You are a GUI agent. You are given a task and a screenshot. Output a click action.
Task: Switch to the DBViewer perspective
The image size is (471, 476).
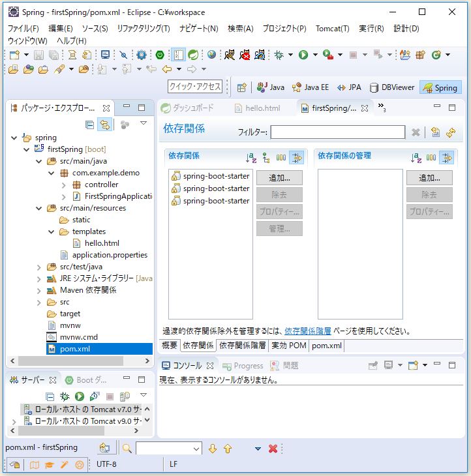(x=392, y=87)
